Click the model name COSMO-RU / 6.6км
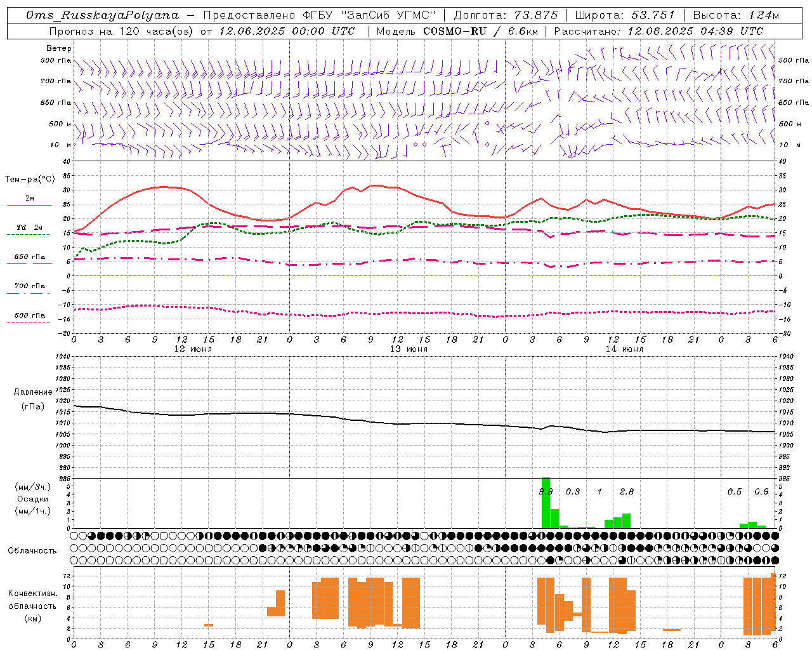Screen dimensions: 812x650 click(480, 31)
